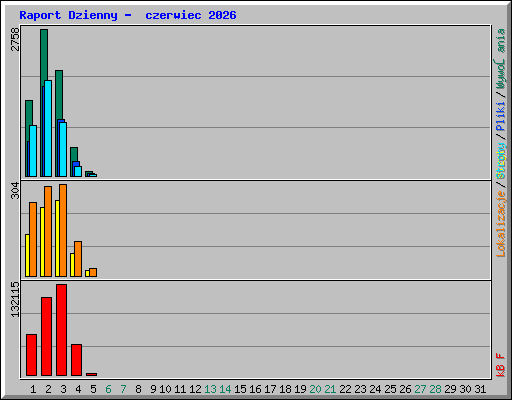Image resolution: width=512 pixels, height=400 pixels.
Task: Click the Lokalizacje legend label
Action: pos(501,224)
